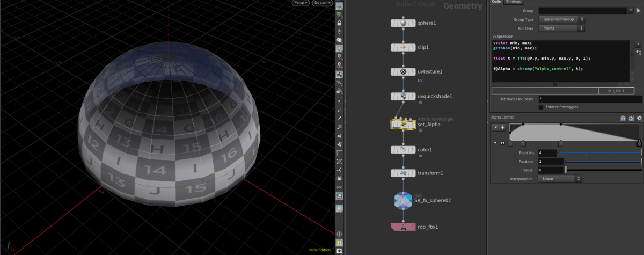The height and width of the screenshot is (255, 644).
Task: Click the uvquickshade1 node icon
Action: pyautogui.click(x=403, y=96)
